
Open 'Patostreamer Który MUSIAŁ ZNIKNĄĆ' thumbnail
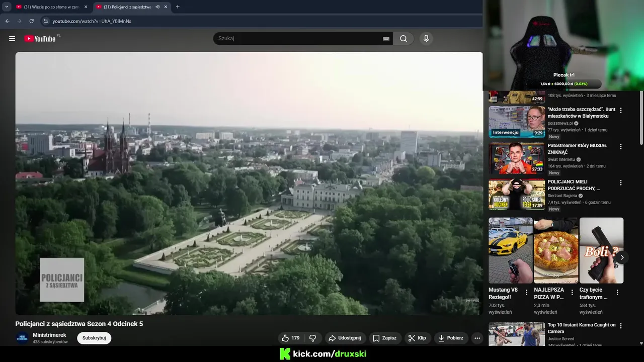[517, 158]
